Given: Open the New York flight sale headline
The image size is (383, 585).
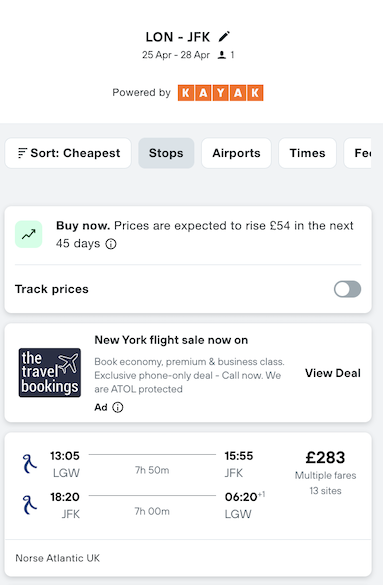Looking at the screenshot, I should tap(171, 340).
